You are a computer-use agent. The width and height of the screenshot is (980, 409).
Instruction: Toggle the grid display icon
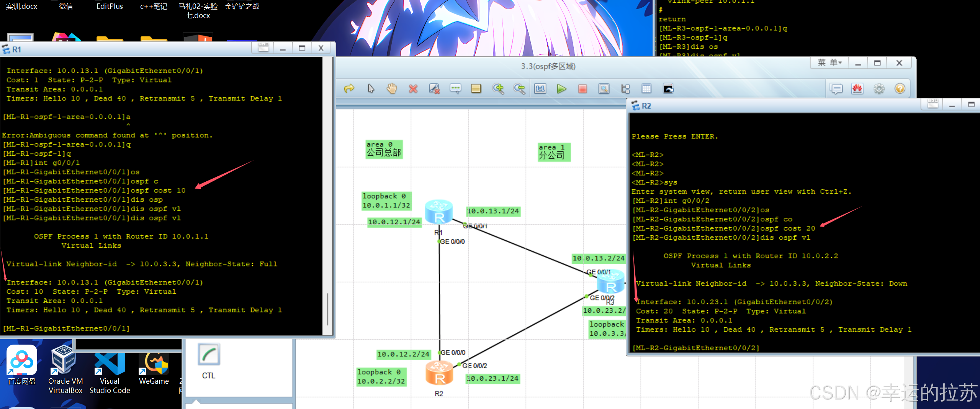point(646,89)
